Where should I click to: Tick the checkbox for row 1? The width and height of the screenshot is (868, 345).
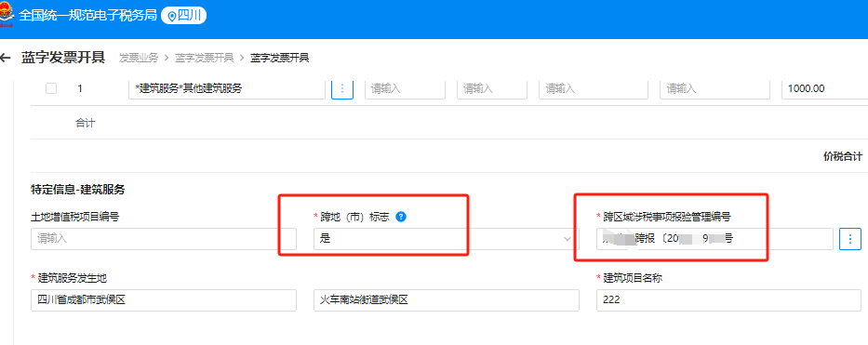[51, 88]
